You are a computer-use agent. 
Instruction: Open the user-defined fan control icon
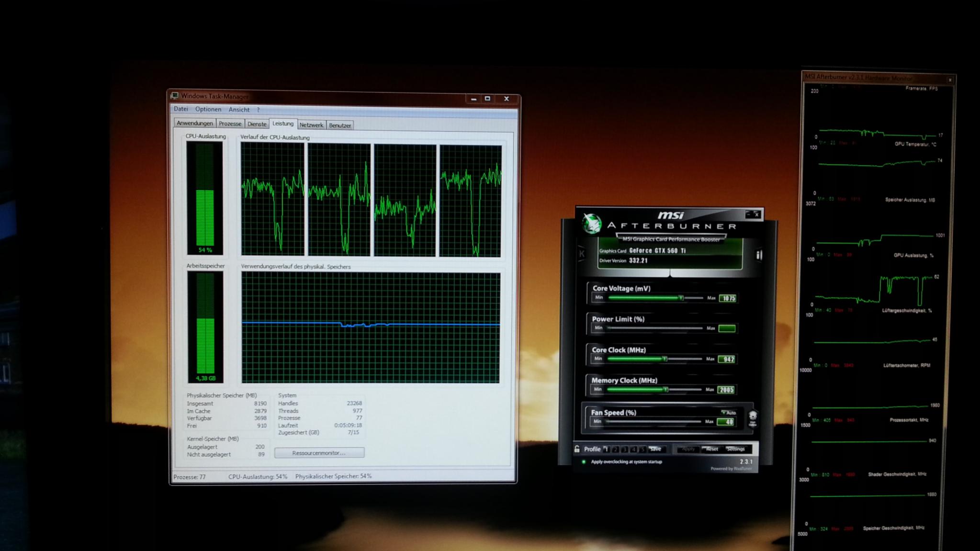pos(753,417)
